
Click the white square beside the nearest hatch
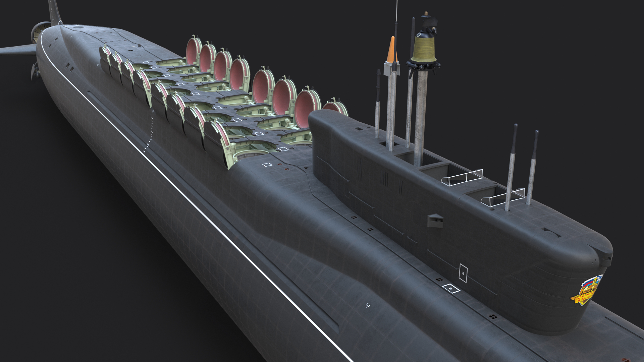[267, 165]
